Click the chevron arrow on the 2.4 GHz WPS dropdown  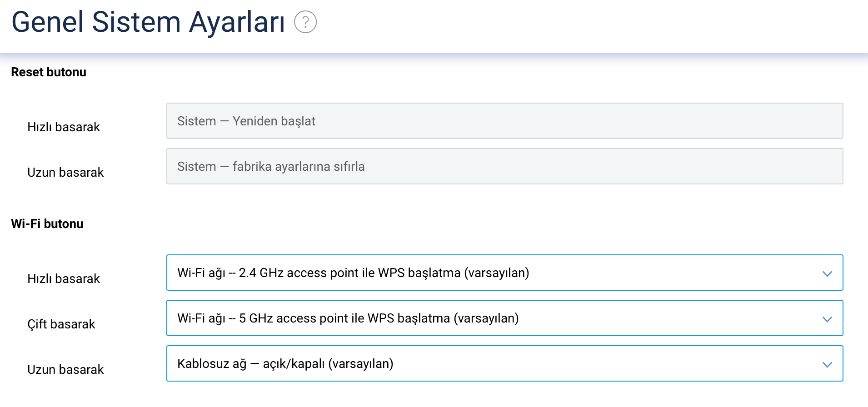827,273
